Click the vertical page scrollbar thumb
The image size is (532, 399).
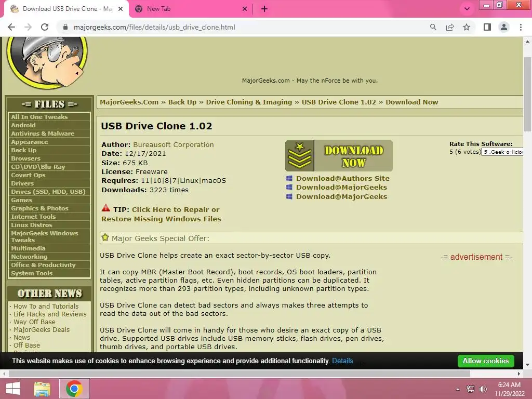point(527,94)
